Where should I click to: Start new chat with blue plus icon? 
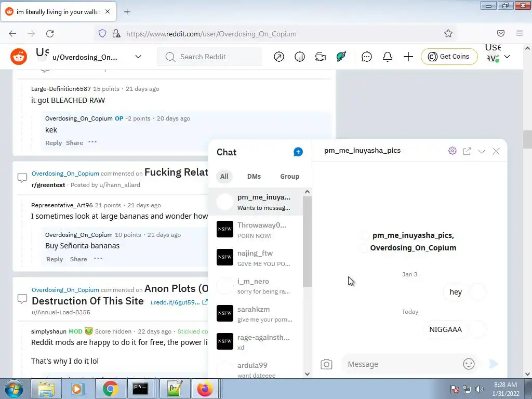(x=298, y=152)
